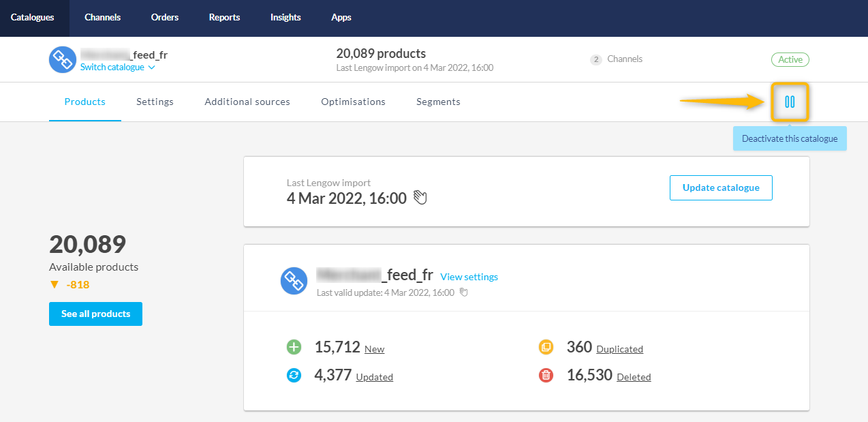Click the catalogue link icon in header
The height and width of the screenshot is (422, 868).
click(x=63, y=60)
